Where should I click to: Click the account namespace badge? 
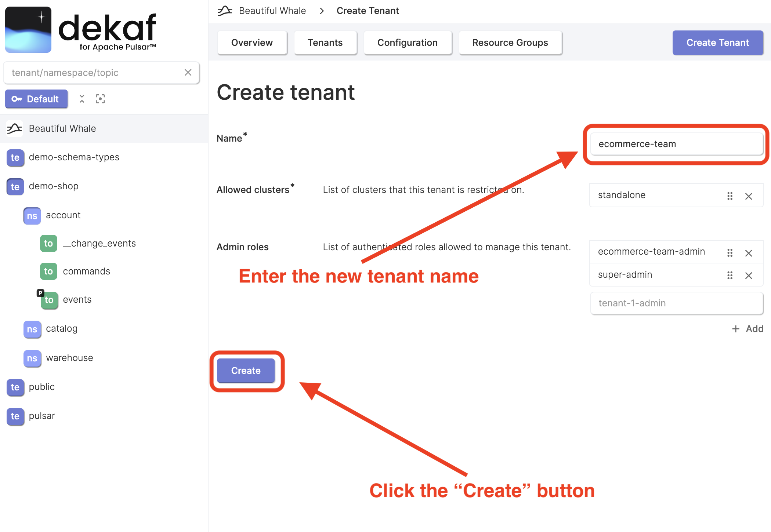[32, 216]
